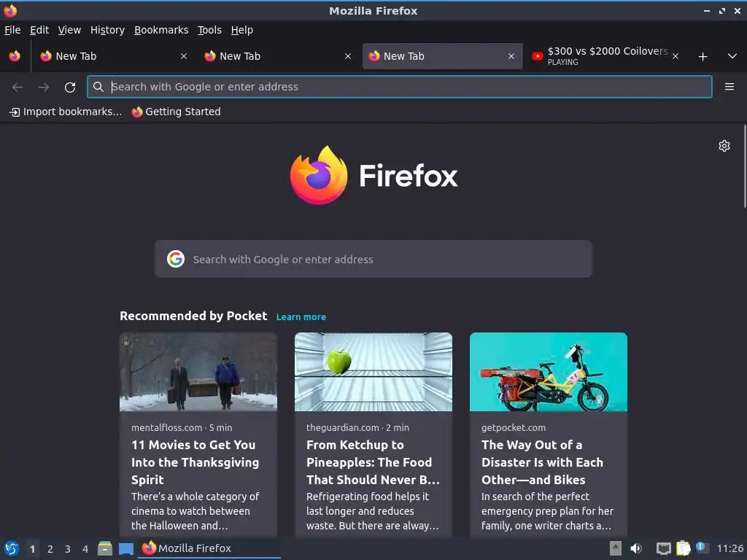Click the 'Recommended by Pocket' heading
747x560 pixels.
(193, 316)
